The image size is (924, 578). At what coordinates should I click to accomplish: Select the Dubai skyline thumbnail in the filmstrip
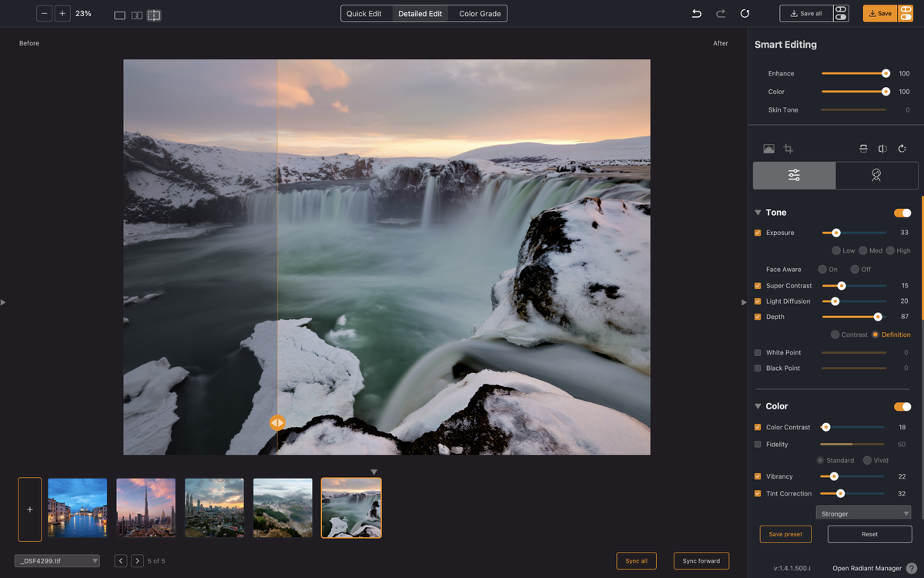[146, 507]
